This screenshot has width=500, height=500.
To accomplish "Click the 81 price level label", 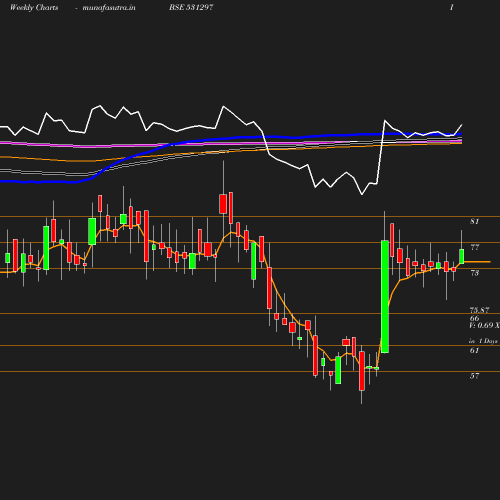I will 475,221.
